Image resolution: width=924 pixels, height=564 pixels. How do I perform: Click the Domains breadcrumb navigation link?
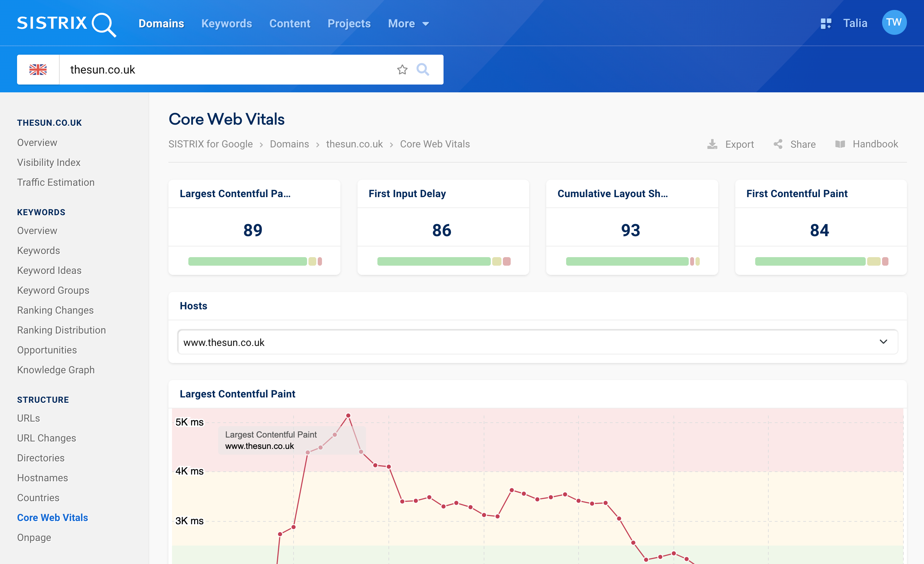(x=290, y=144)
